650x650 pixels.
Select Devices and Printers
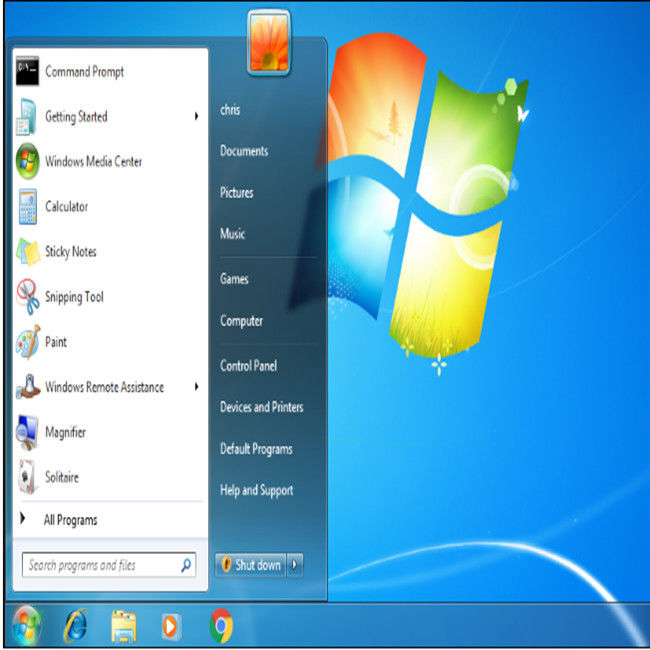[x=261, y=407]
